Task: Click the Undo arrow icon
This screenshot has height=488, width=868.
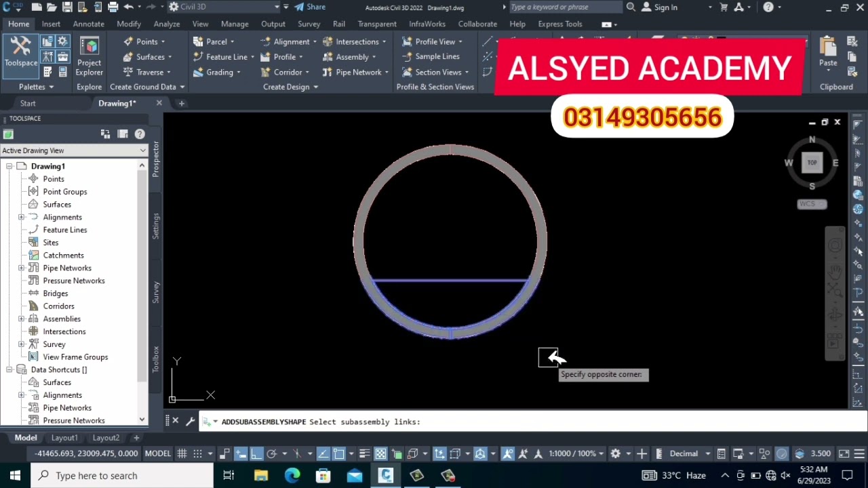Action: (x=128, y=7)
